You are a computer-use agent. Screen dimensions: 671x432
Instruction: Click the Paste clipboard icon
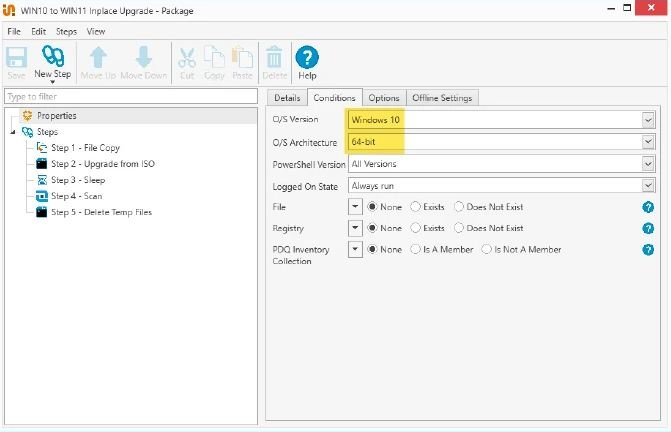242,57
